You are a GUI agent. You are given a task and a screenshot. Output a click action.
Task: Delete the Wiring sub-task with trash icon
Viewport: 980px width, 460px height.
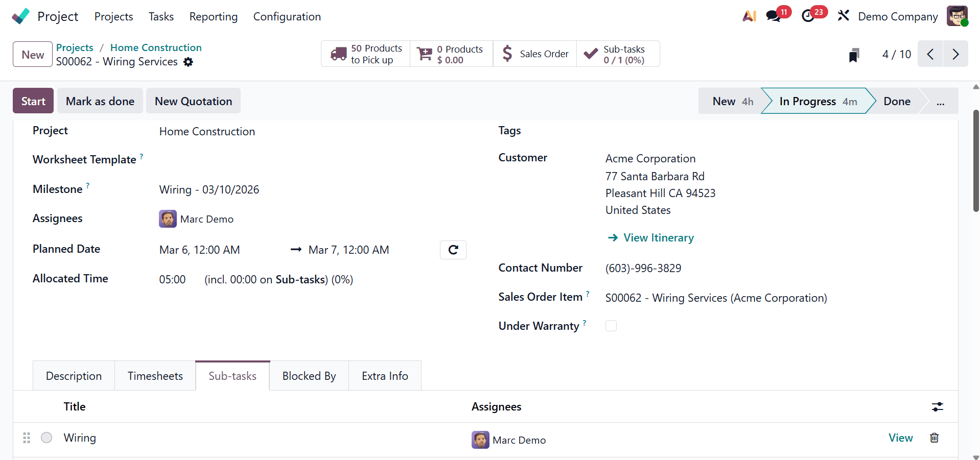coord(934,438)
